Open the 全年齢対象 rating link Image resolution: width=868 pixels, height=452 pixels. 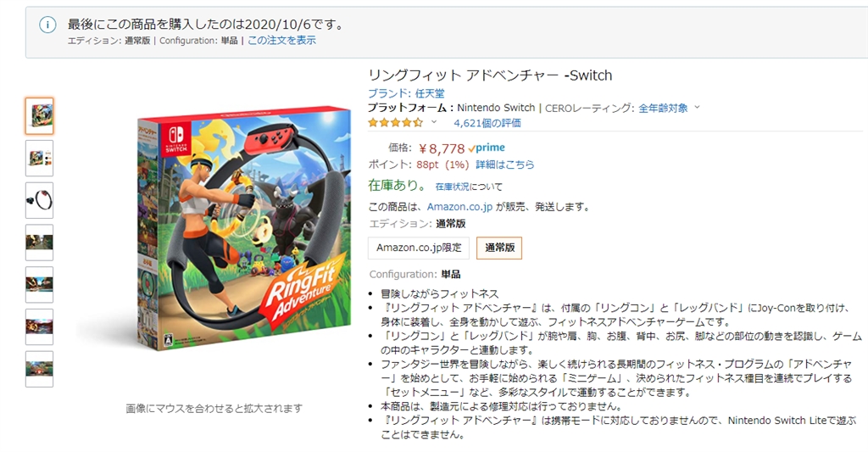pos(663,108)
